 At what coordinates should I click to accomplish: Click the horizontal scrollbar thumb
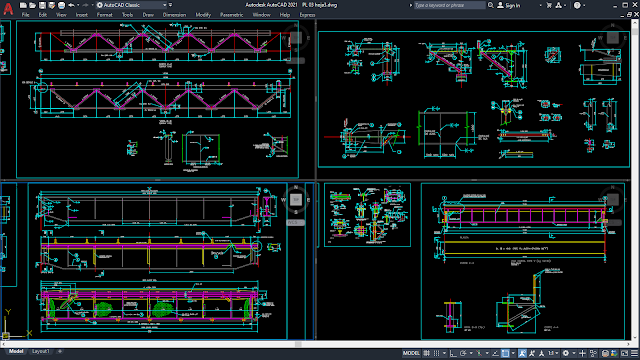pos(298,344)
